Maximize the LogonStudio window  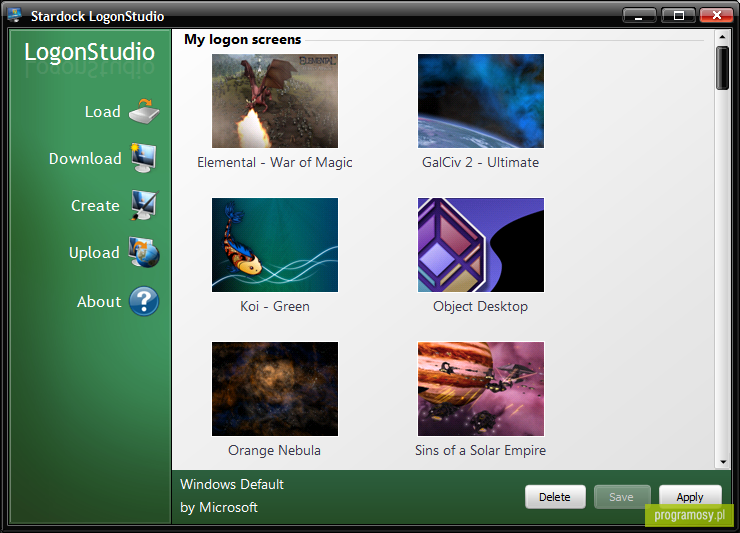678,16
